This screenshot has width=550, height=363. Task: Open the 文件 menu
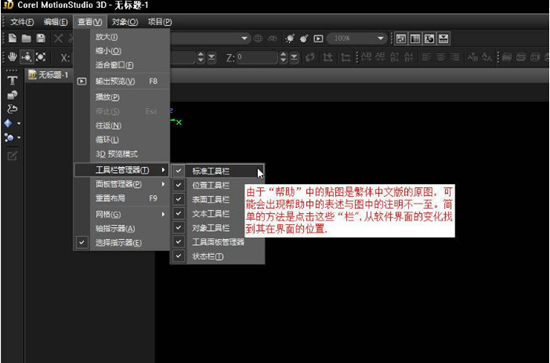point(22,22)
